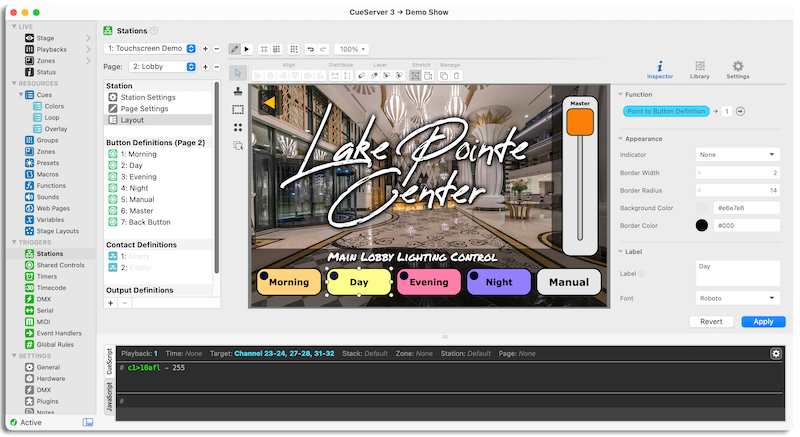This screenshot has width=800, height=437.
Task: Toggle the first Stretch mode button
Action: pyautogui.click(x=415, y=75)
